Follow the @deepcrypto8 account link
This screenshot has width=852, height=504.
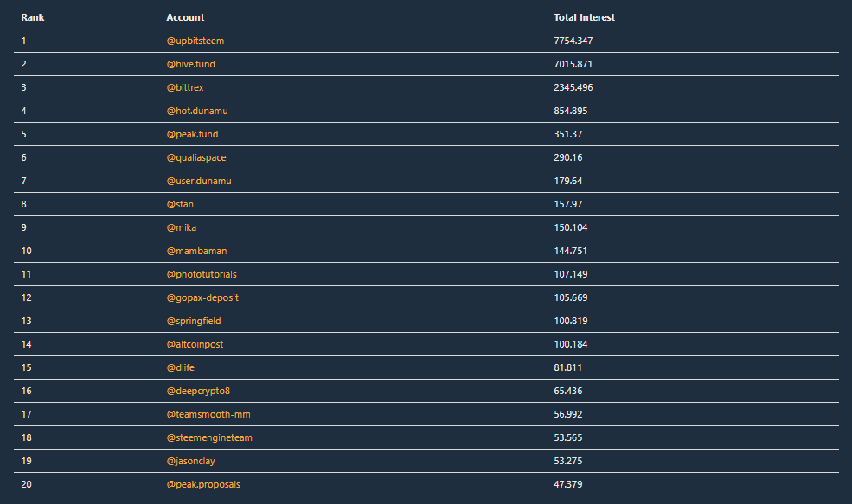(198, 391)
